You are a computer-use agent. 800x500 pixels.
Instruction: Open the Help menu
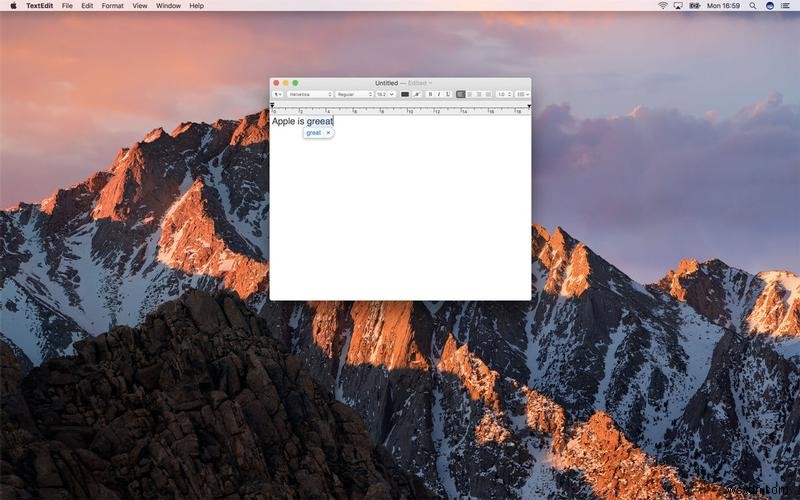(x=196, y=6)
